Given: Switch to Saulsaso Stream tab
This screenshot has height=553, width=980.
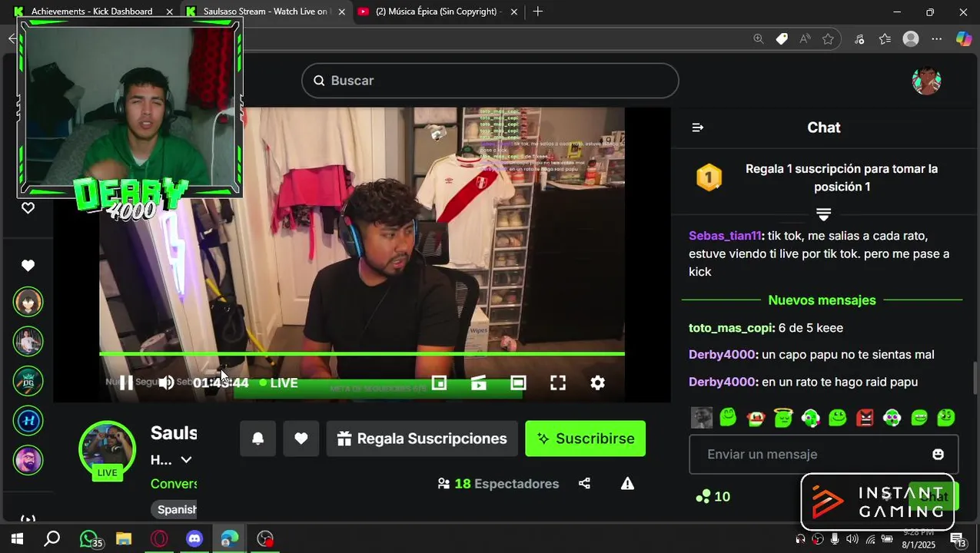Looking at the screenshot, I should (266, 12).
